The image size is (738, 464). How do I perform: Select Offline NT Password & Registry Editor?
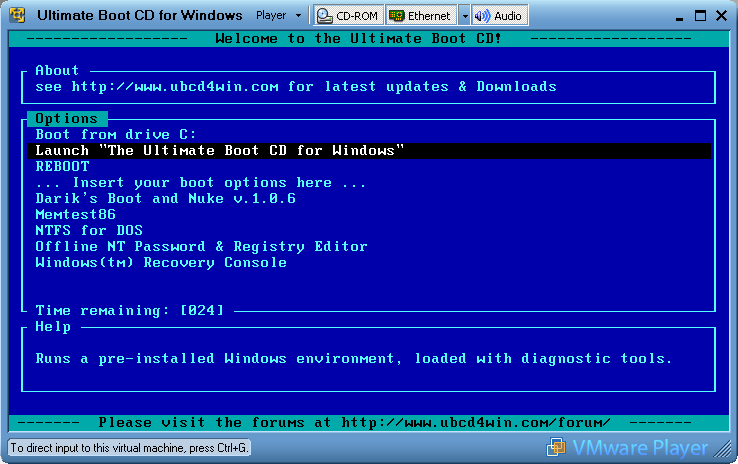click(201, 247)
